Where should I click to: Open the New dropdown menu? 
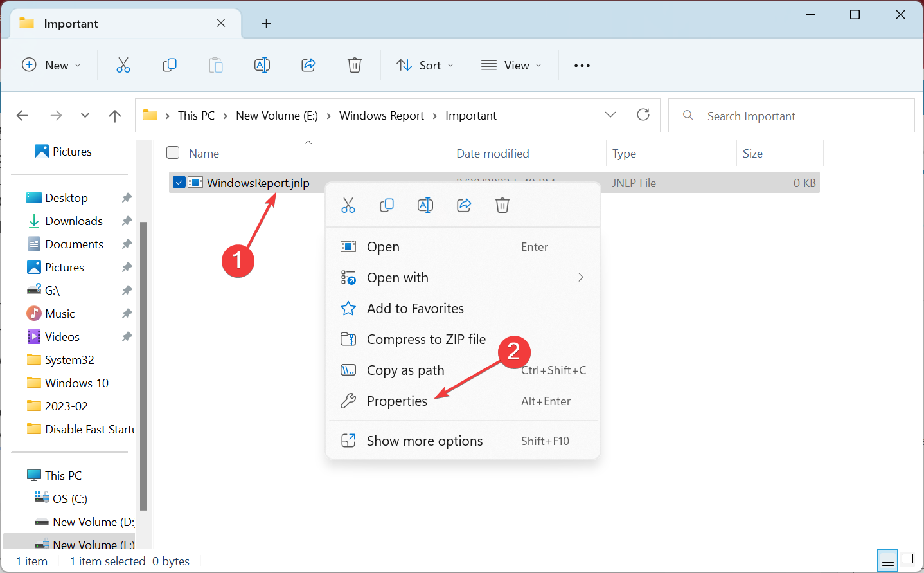pos(52,65)
